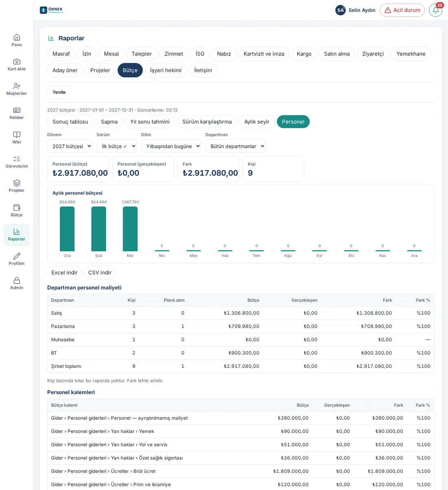Open the Dilim Yılbaşından bugüne dropdown

(x=171, y=146)
